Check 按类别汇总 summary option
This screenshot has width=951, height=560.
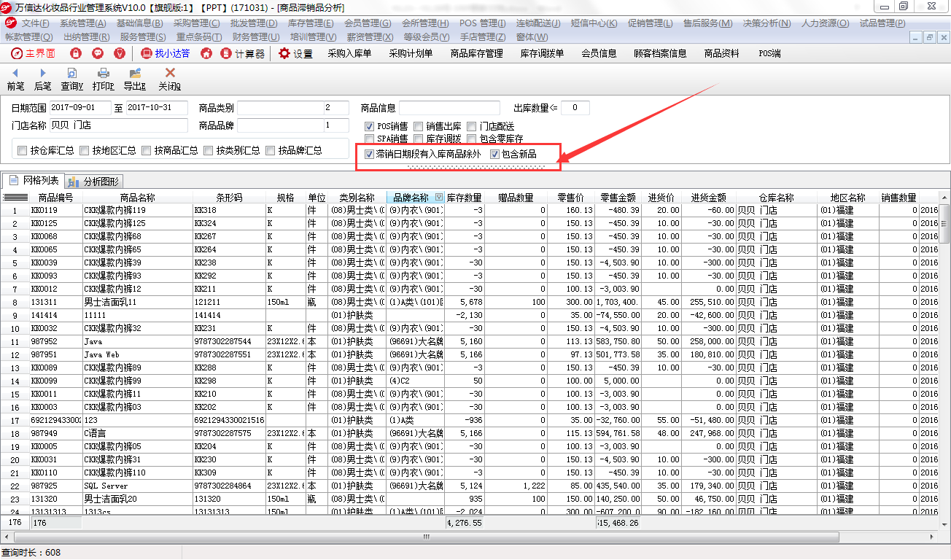point(209,151)
